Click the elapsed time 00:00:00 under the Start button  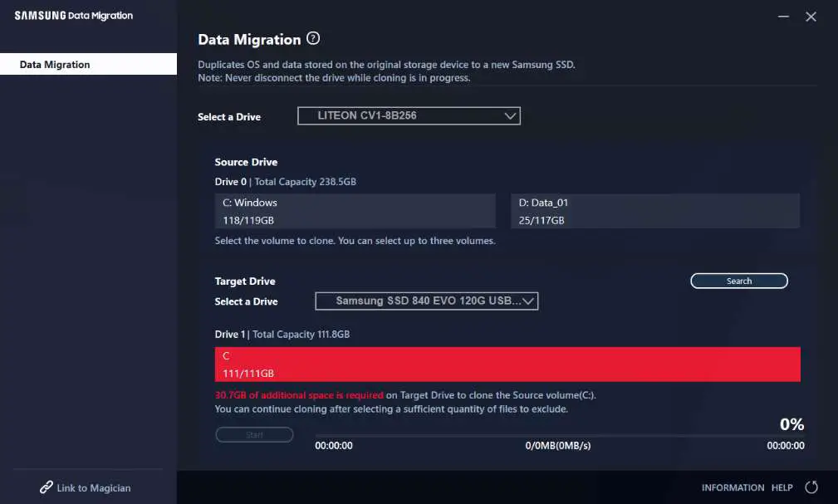334,445
